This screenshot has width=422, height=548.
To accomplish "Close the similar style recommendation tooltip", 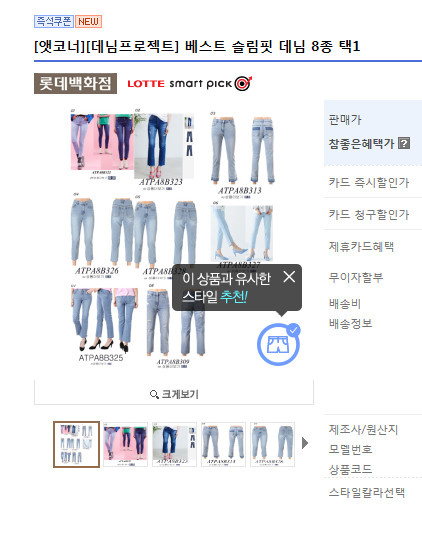I will tap(289, 277).
